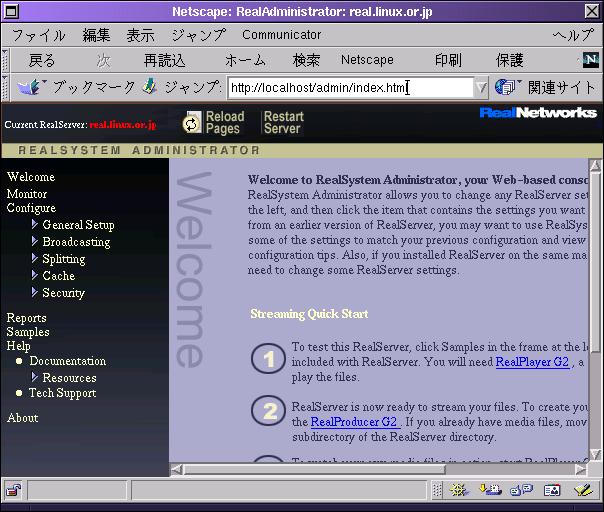Click the jump location bookmark icon
The image size is (604, 512).
[x=149, y=86]
